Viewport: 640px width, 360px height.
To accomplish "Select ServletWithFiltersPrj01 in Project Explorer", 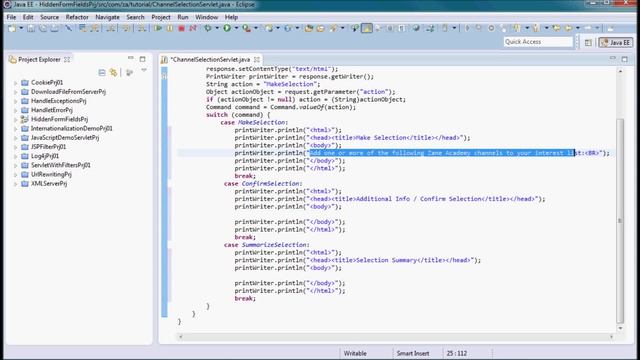I will pos(61,165).
